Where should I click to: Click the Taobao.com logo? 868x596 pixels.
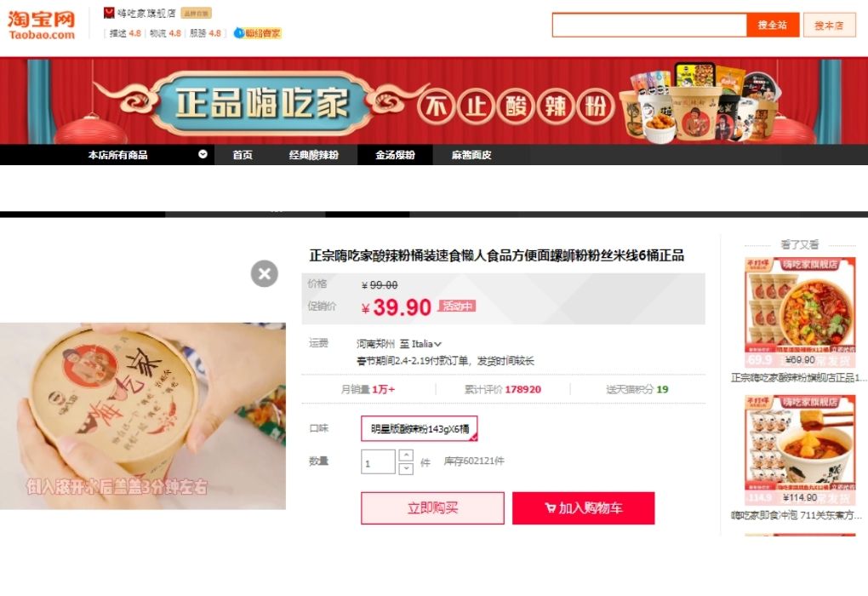42,25
